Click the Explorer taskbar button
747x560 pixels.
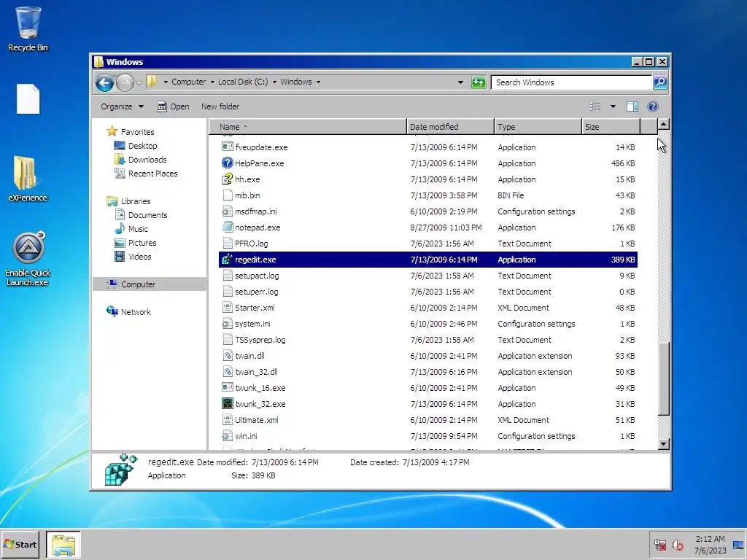point(63,545)
